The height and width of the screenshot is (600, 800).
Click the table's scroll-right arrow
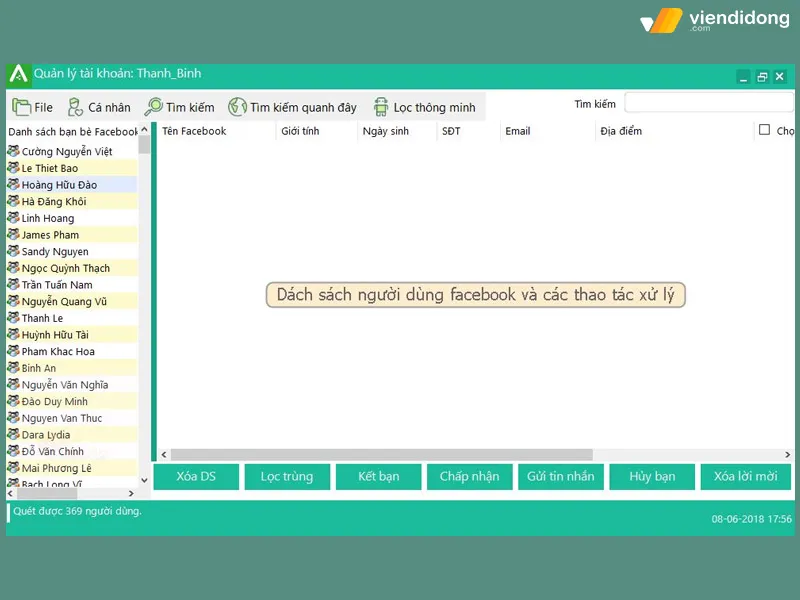[x=788, y=454]
